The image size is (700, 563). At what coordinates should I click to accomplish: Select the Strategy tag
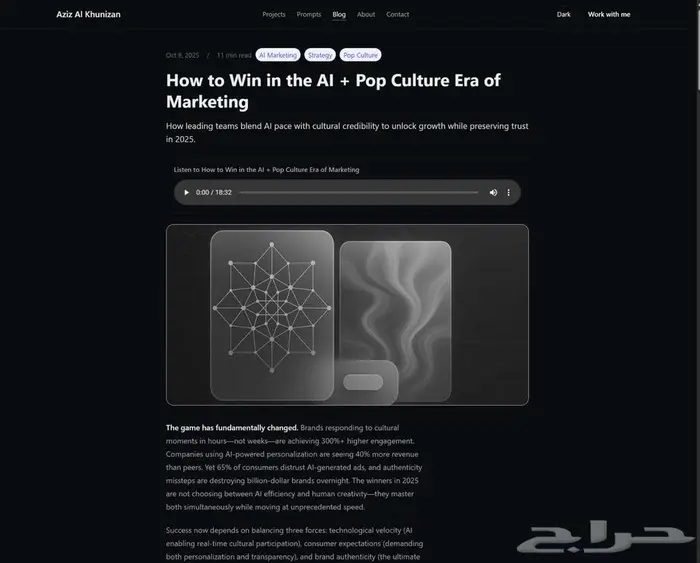320,55
